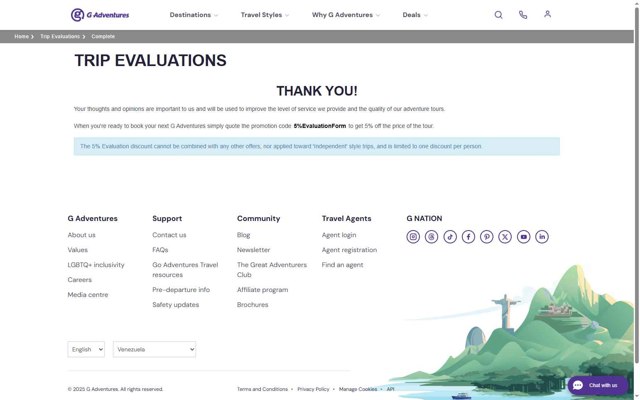Click the Chat with us button
The width and height of the screenshot is (640, 400).
[598, 385]
